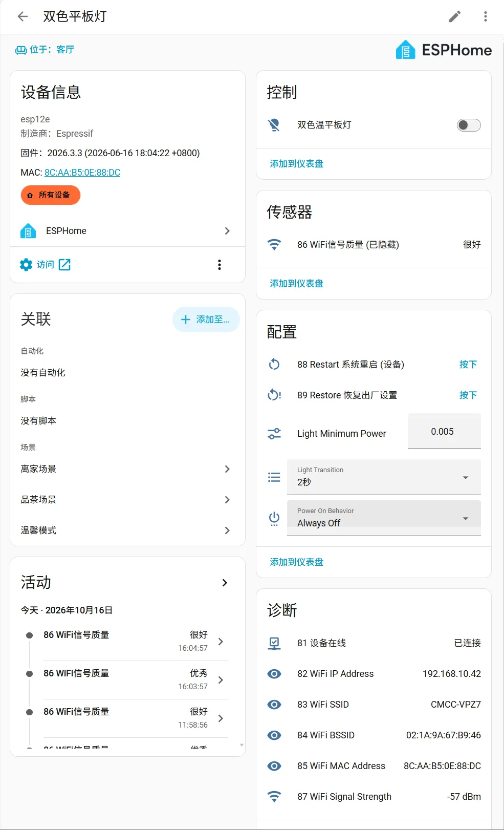Image resolution: width=504 pixels, height=830 pixels.
Task: Click the connectivity icon for 81 设备在线
Action: coord(274,643)
